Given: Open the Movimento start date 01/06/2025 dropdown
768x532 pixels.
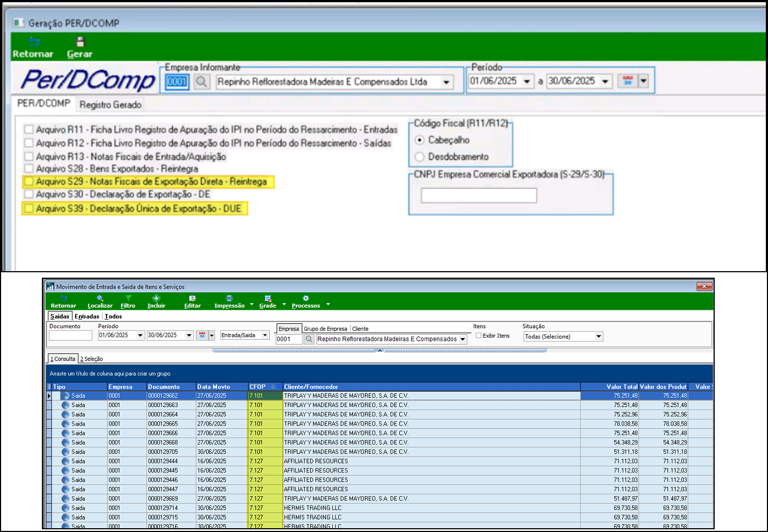Looking at the screenshot, I should pos(140,335).
